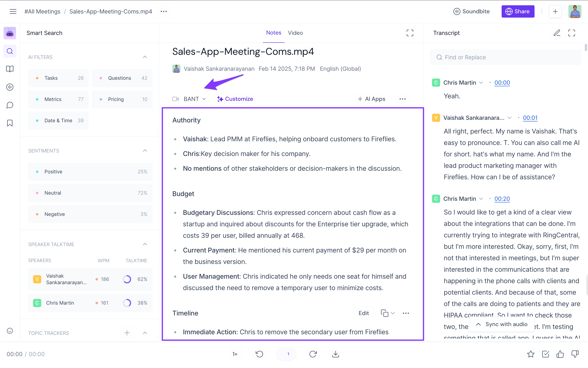Edit the transcript with pencil icon
Image resolution: width=588 pixels, height=368 pixels.
557,33
